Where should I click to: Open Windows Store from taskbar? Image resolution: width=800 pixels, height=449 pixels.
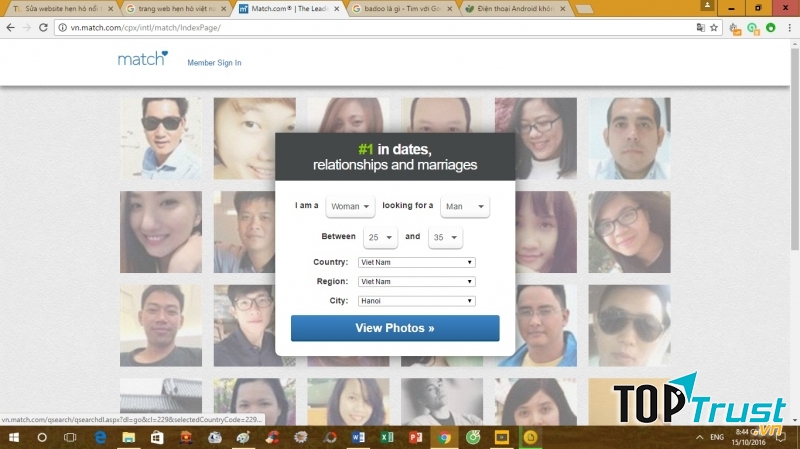pyautogui.click(x=157, y=437)
